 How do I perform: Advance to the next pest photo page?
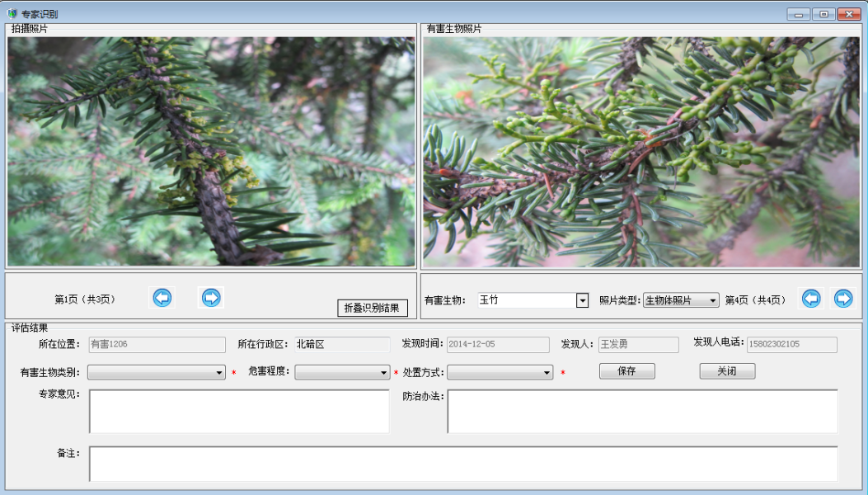[x=842, y=299]
